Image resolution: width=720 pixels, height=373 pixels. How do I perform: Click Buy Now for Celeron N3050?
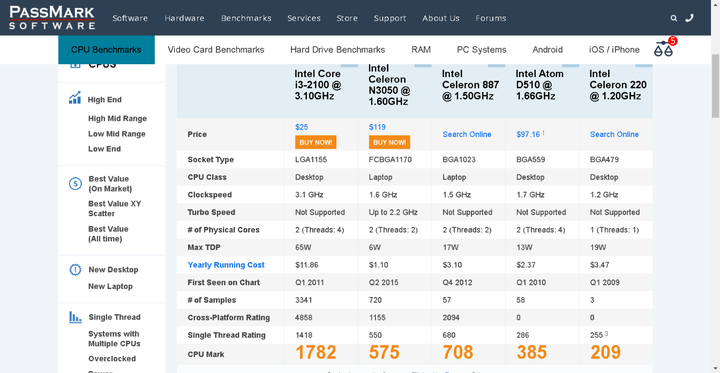(389, 142)
